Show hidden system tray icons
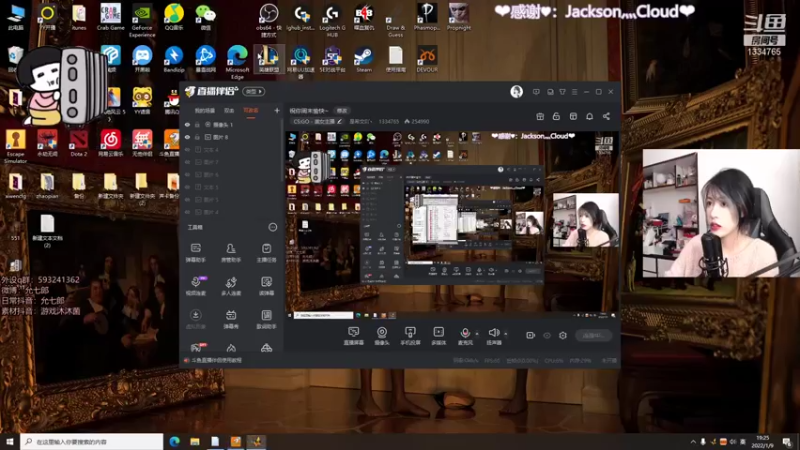Viewport: 800px width, 450px height. 693,442
